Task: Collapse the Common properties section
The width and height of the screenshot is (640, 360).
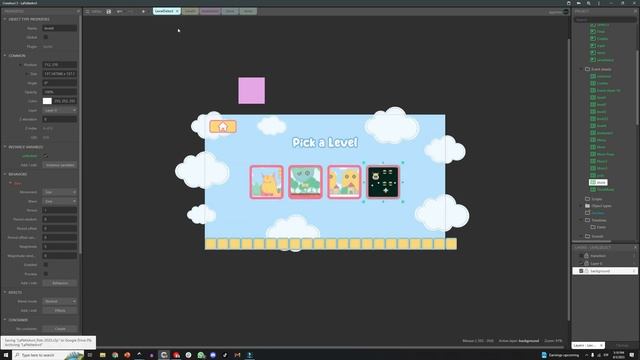Action: [x=5, y=56]
